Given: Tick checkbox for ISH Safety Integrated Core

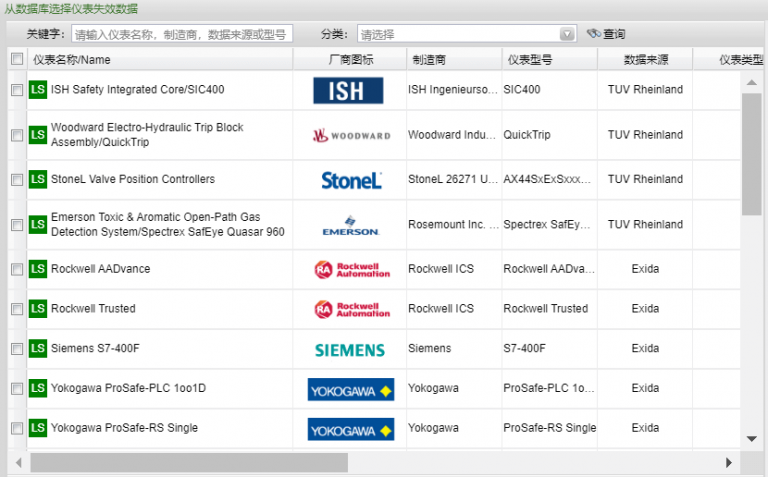Looking at the screenshot, I should pos(16,90).
